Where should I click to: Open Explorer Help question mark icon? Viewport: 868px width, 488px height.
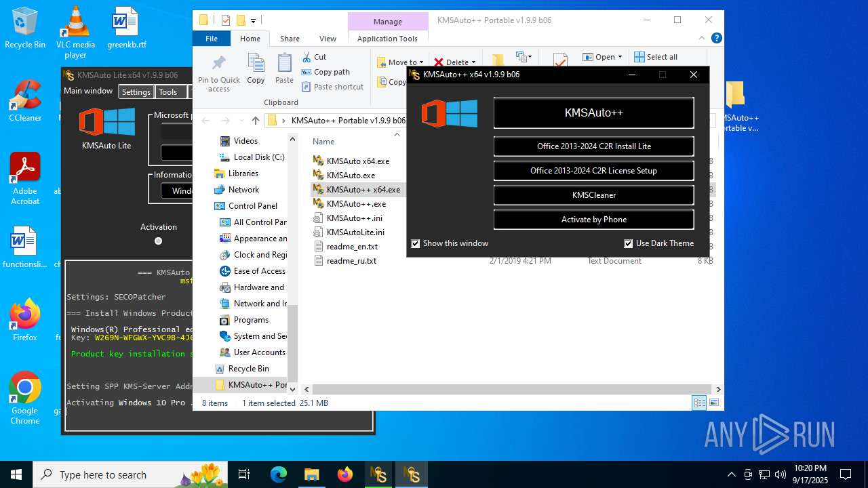pos(716,39)
